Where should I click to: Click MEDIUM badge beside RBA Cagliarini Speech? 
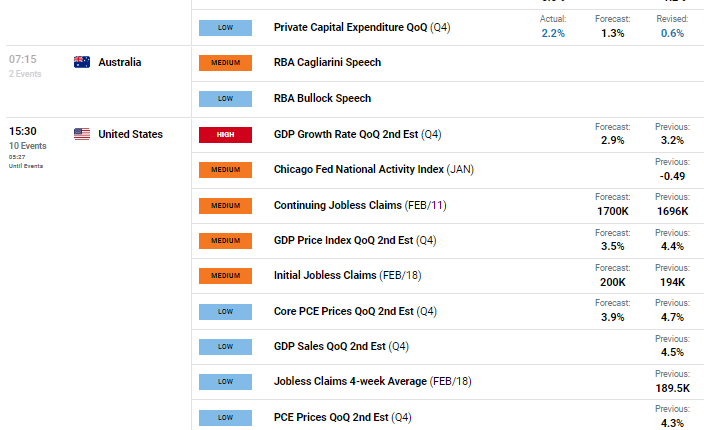[225, 62]
